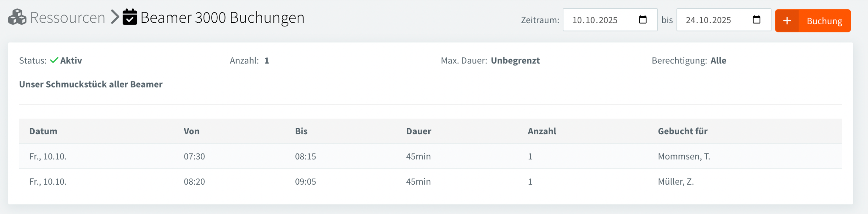This screenshot has width=868, height=214.
Task: Click the breadcrumb chevron arrow
Action: pyautogui.click(x=115, y=17)
